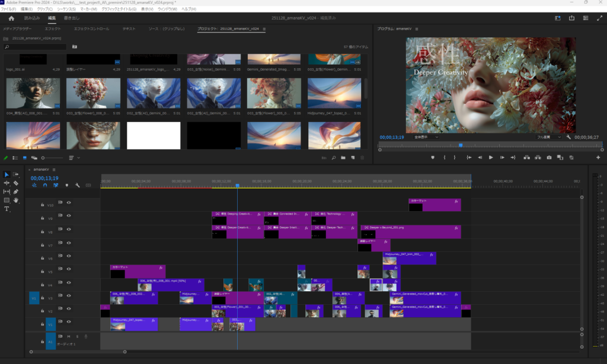Screen dimensions: 607x364
Task: Select the Type tool
Action: [7, 209]
